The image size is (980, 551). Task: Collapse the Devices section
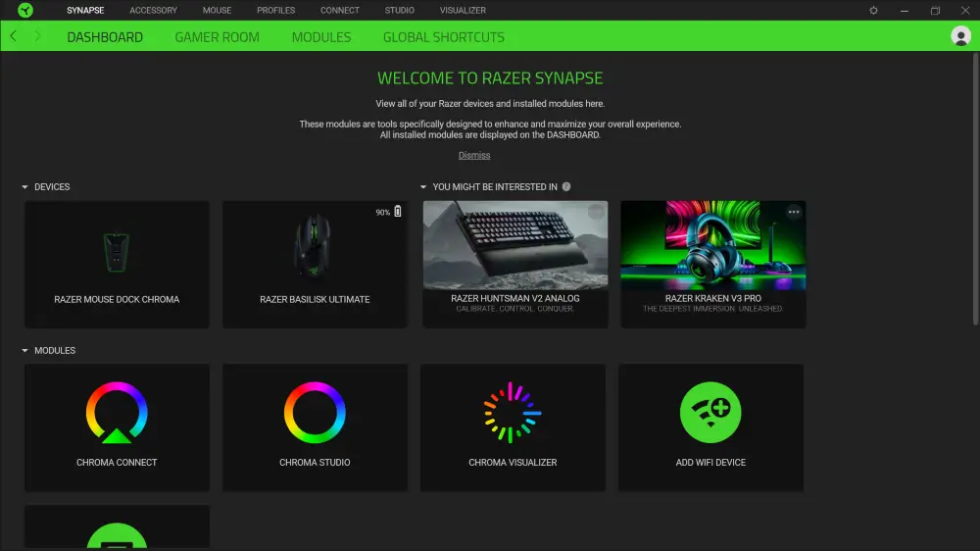pyautogui.click(x=25, y=187)
